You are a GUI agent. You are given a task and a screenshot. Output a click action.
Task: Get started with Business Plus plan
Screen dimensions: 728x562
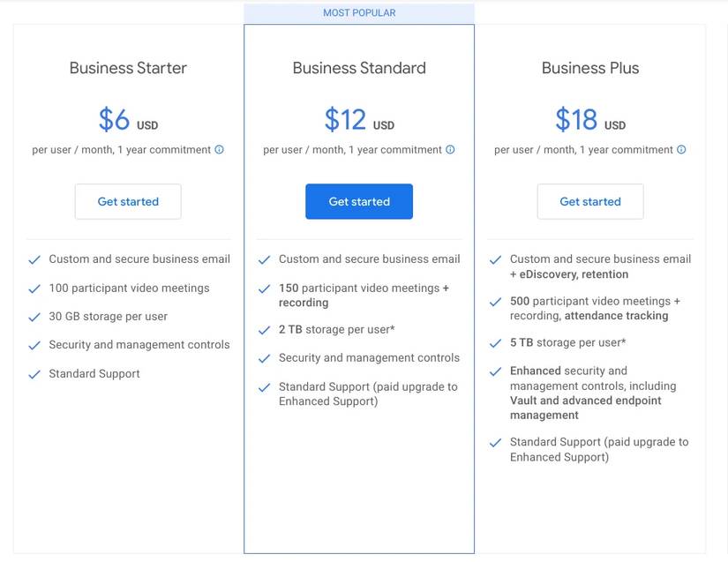[590, 201]
